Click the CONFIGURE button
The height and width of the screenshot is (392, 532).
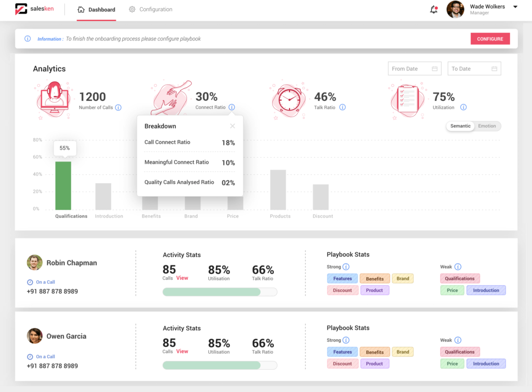(490, 38)
